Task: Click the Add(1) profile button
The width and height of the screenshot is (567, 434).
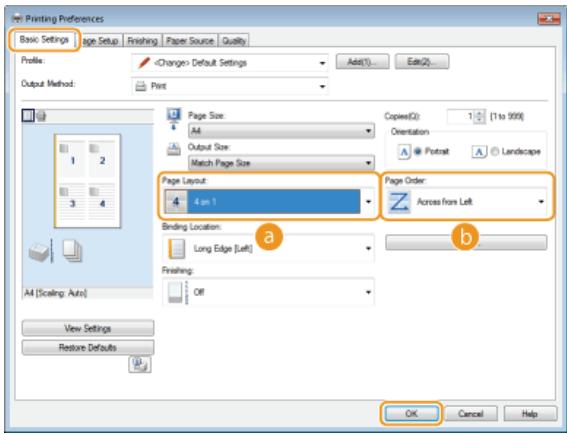Action: point(362,62)
